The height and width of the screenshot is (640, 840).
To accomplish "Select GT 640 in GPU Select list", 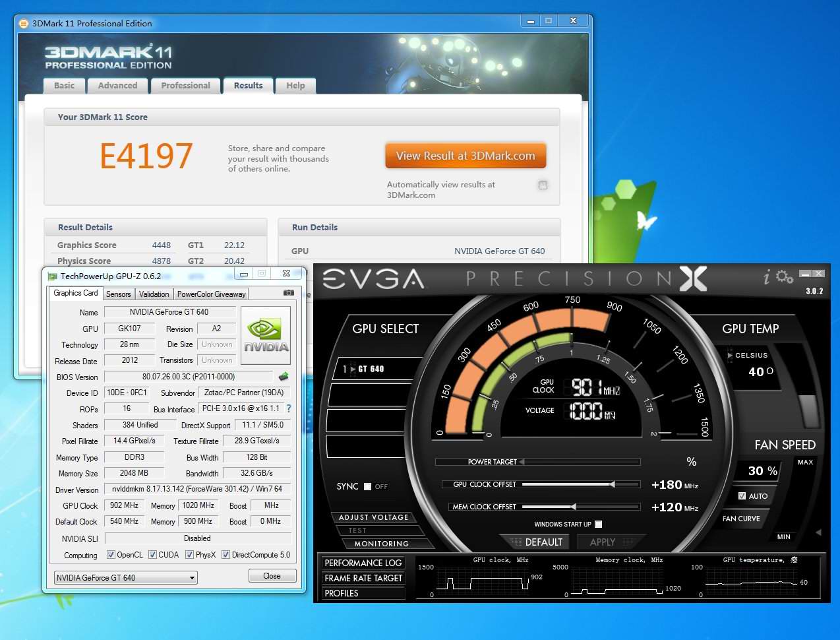I will 376,369.
